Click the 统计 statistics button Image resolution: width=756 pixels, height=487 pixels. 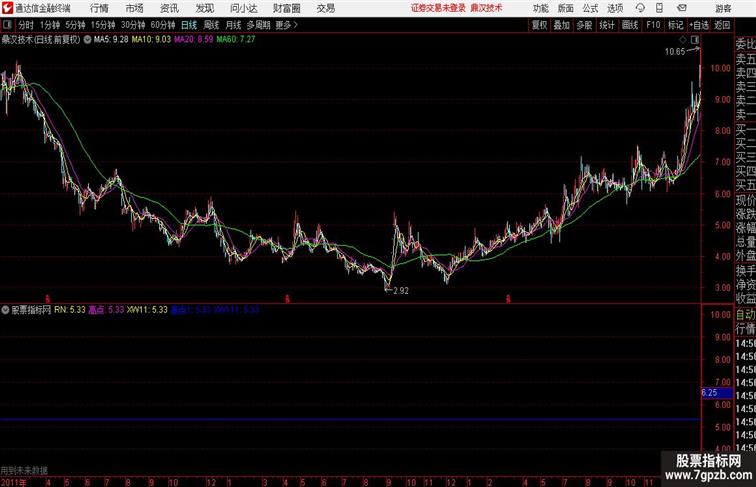pyautogui.click(x=607, y=25)
